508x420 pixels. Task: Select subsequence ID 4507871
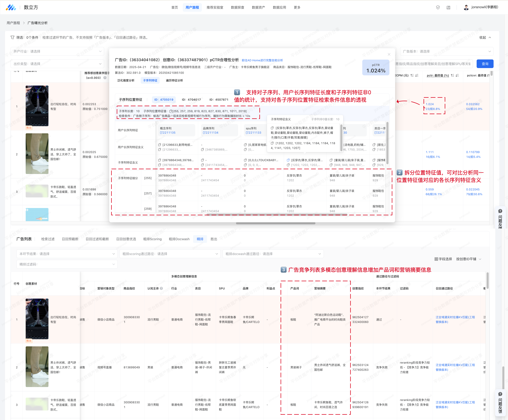pyautogui.click(x=219, y=100)
